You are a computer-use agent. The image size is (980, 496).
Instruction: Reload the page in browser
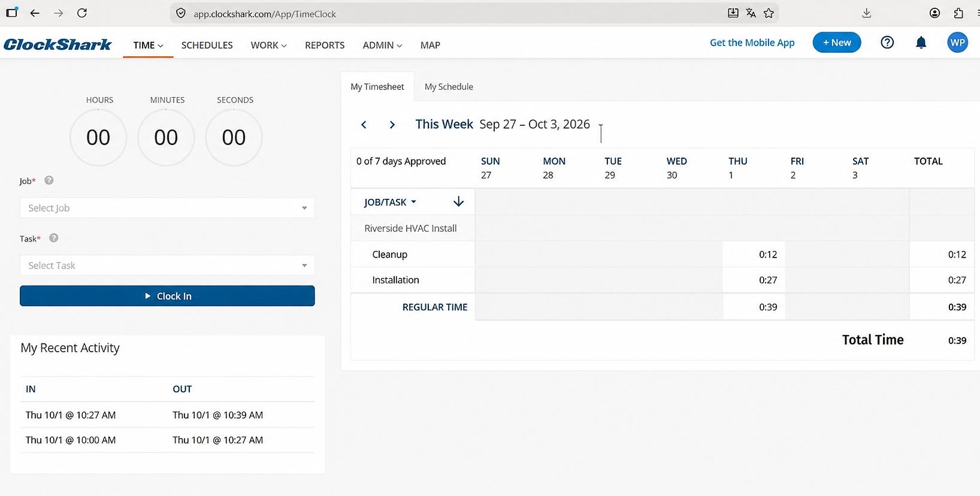(x=82, y=13)
